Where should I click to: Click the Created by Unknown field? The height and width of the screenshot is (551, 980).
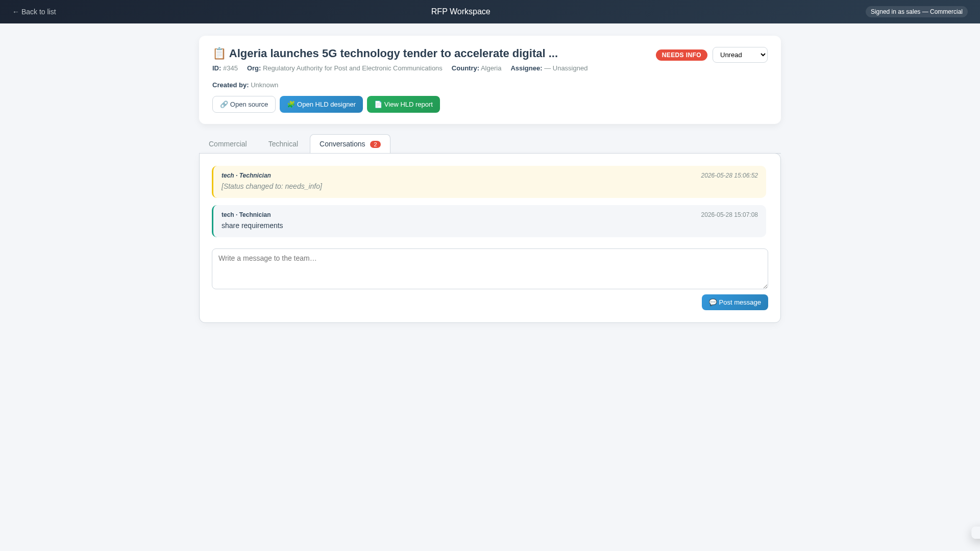[245, 85]
